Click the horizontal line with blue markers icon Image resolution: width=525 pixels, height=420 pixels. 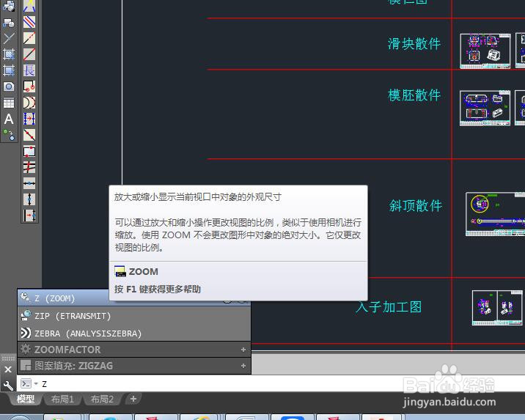(29, 183)
